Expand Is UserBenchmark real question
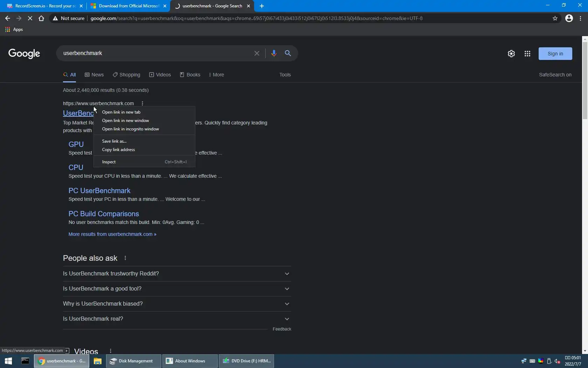 pyautogui.click(x=177, y=319)
